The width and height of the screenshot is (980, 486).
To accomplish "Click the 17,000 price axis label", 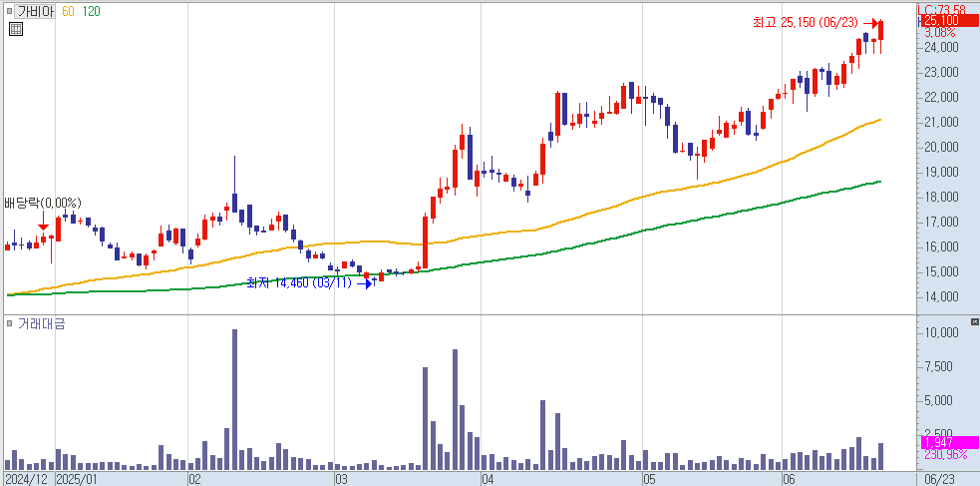I will pos(940,223).
